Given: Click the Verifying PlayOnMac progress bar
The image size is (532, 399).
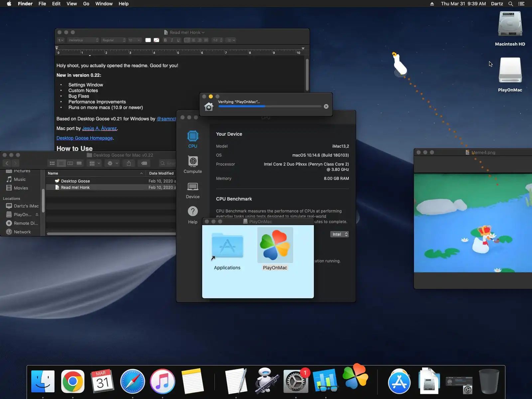Looking at the screenshot, I should click(x=270, y=106).
